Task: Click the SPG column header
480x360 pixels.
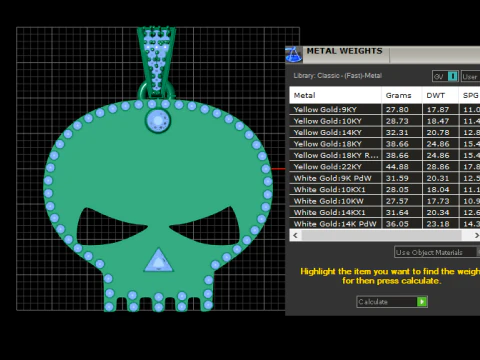Action: [x=470, y=95]
